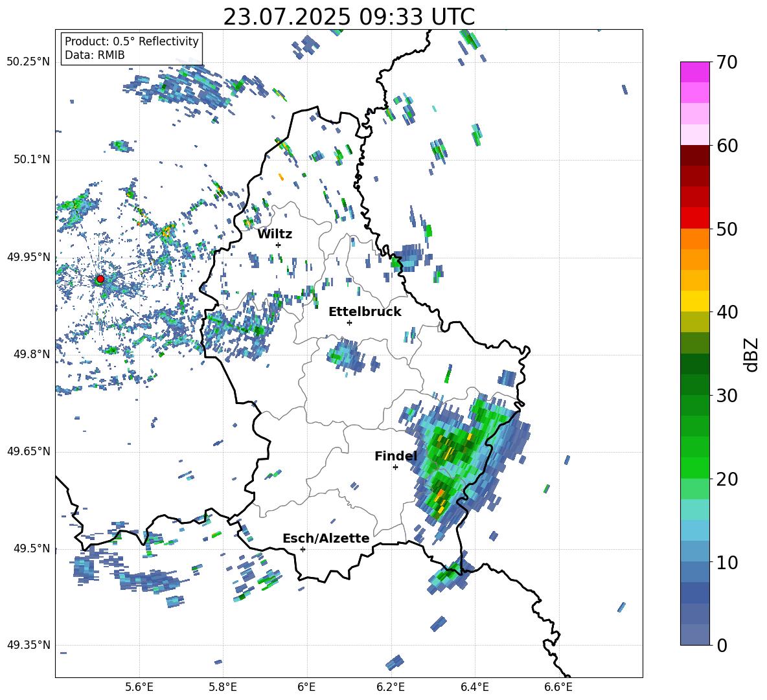Click the dBZ colorbar axis label
Screen dimensions: 767x700
click(752, 354)
